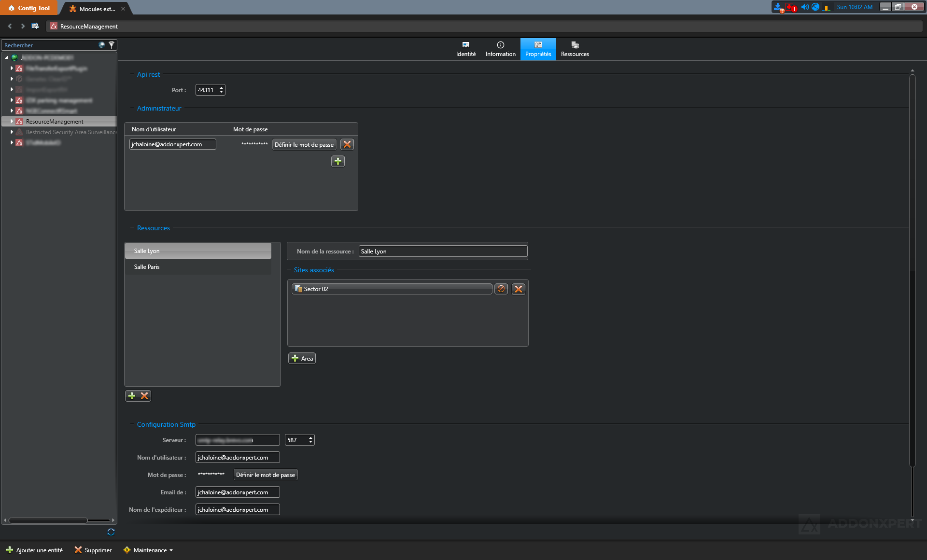This screenshot has width=927, height=560.
Task: Click the volume icon in system tray
Action: [x=804, y=7]
